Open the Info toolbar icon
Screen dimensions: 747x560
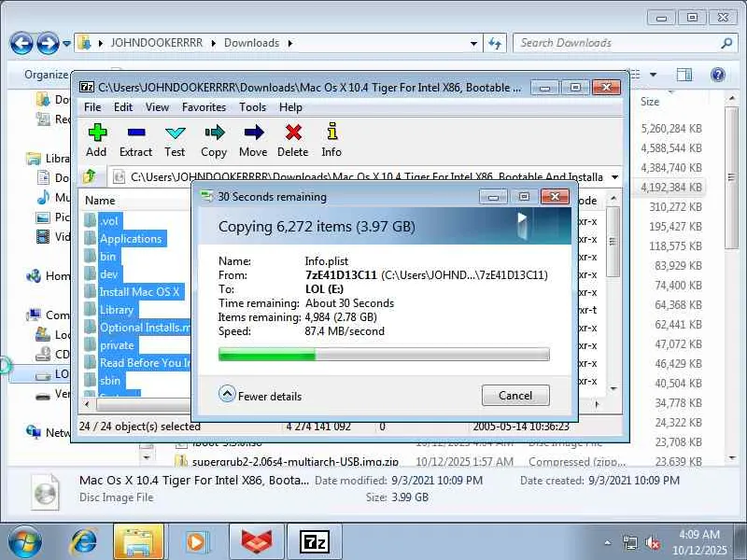coord(331,140)
